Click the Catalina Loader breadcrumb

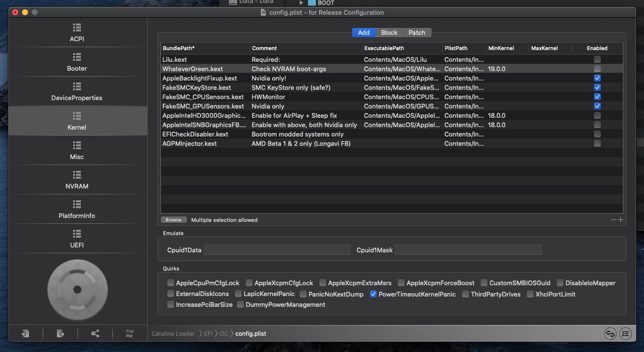tap(173, 333)
